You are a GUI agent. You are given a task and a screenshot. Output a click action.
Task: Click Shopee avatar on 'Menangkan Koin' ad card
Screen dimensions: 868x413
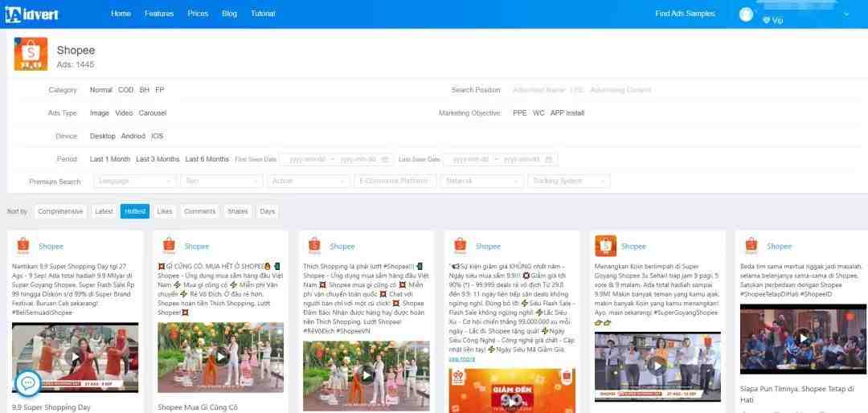point(606,246)
